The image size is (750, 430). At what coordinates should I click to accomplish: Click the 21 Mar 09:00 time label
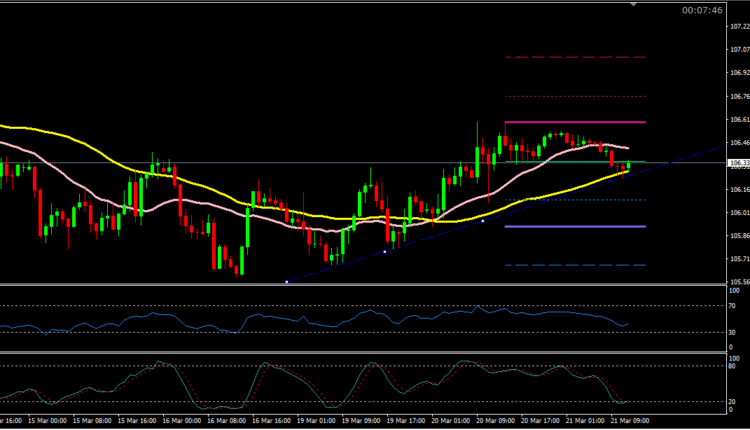pos(628,421)
